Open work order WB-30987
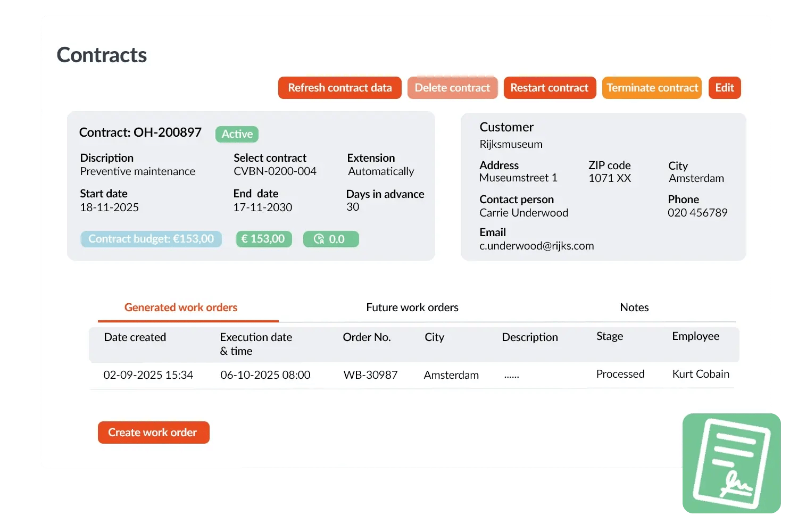798x532 pixels. tap(370, 375)
